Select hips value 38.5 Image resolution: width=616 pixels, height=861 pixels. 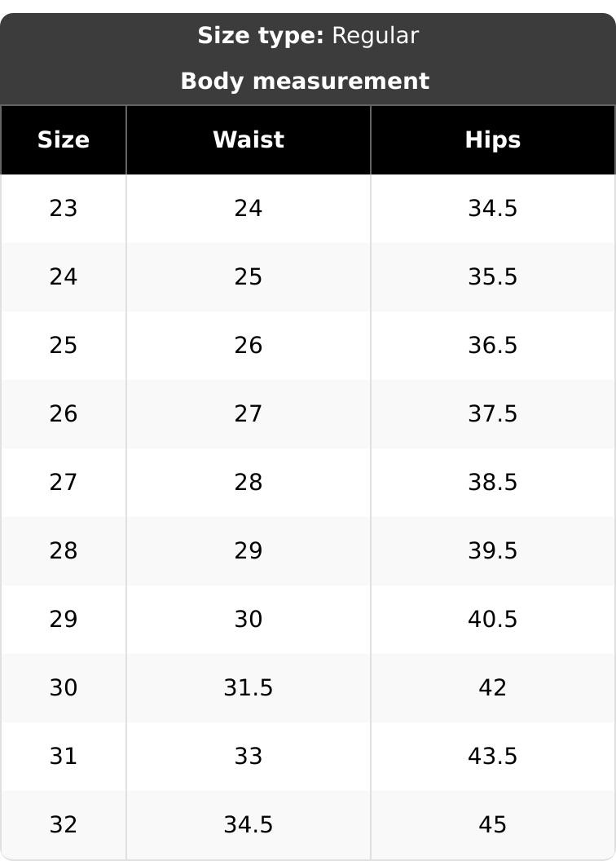pos(493,483)
